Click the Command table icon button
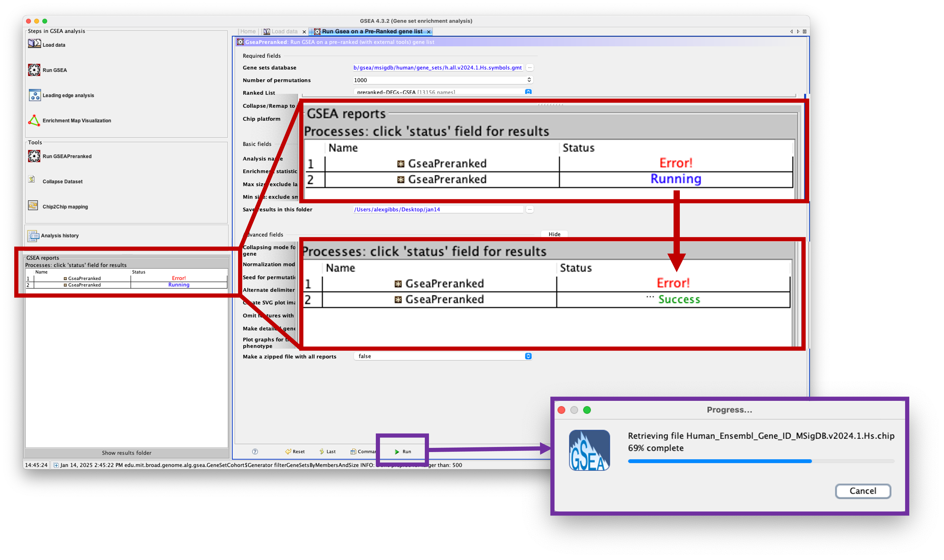Image resolution: width=944 pixels, height=560 pixels. click(363, 451)
